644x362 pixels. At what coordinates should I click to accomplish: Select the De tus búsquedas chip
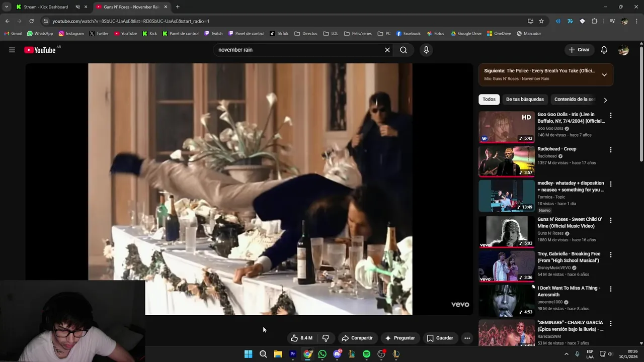tap(525, 100)
